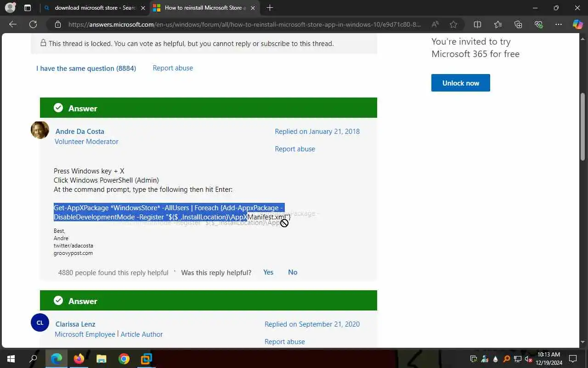Screen dimensions: 588x368
Task: Click the water drop tray icon
Action: click(x=495, y=359)
